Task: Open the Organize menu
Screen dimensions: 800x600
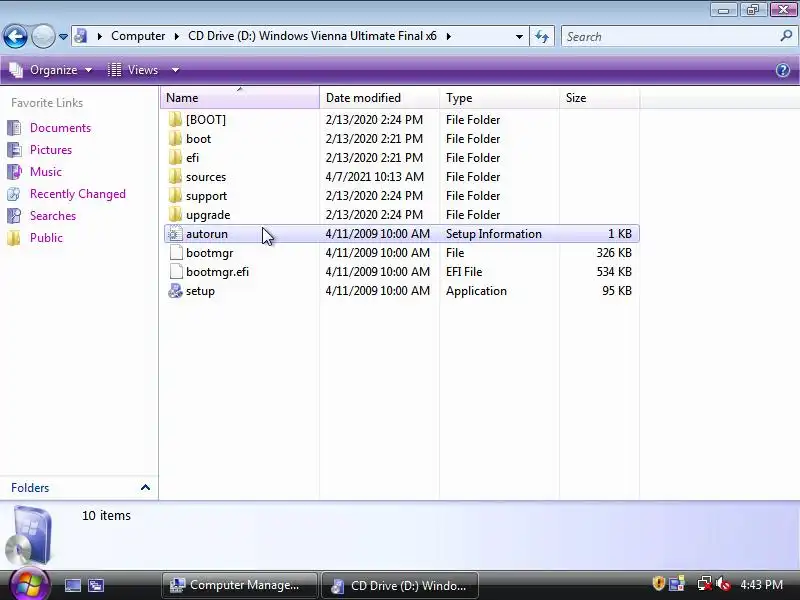Action: tap(51, 70)
